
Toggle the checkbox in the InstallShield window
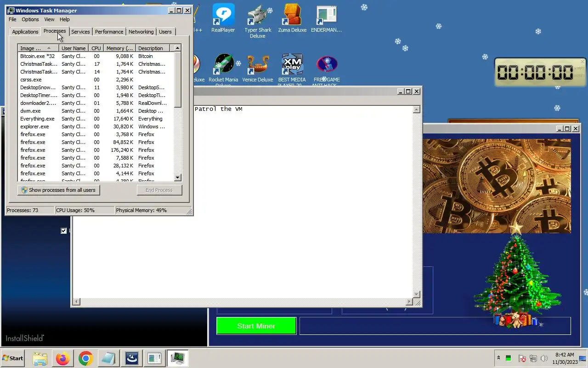click(x=64, y=230)
